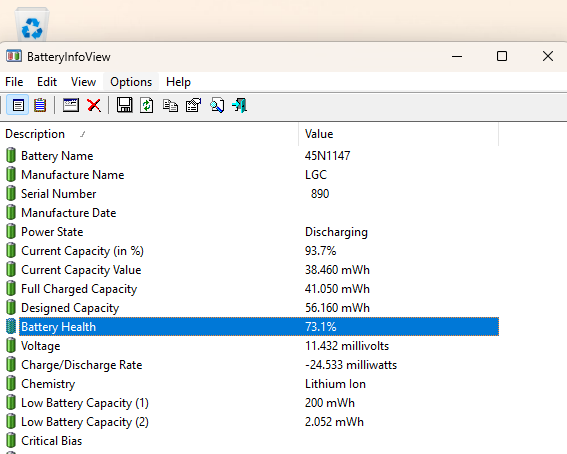The height and width of the screenshot is (454, 567).
Task: Select the 'Low Battery Capacity (1)' row
Action: tap(85, 403)
